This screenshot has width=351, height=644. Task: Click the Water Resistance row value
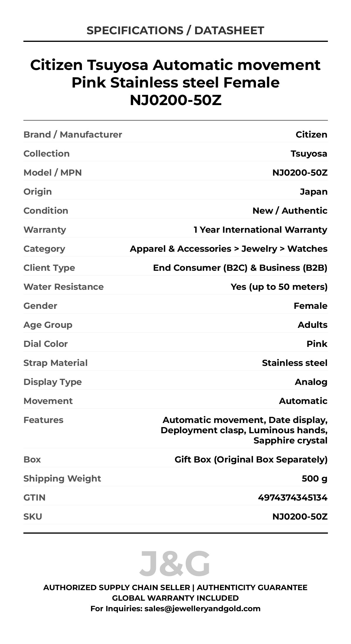(x=279, y=287)
